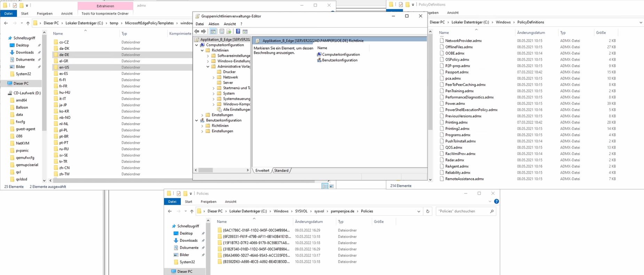The height and width of the screenshot is (275, 644).
Task: Open the Policies address bar history dropdown
Action: [x=418, y=211]
